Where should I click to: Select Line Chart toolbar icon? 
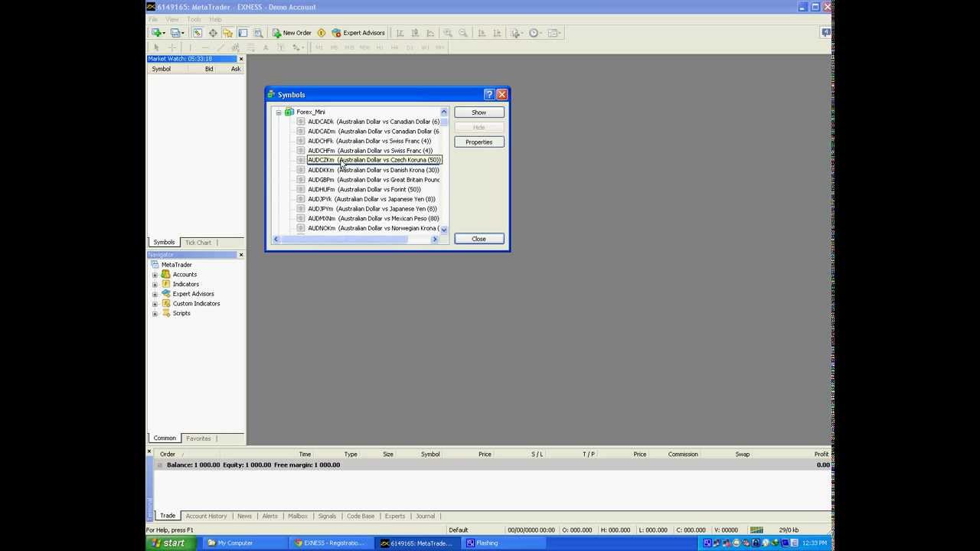point(430,33)
